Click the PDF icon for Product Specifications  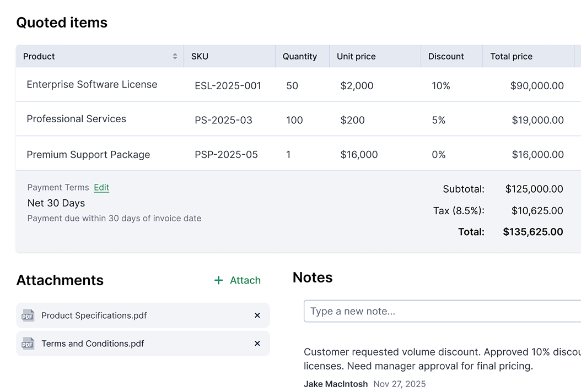click(28, 315)
